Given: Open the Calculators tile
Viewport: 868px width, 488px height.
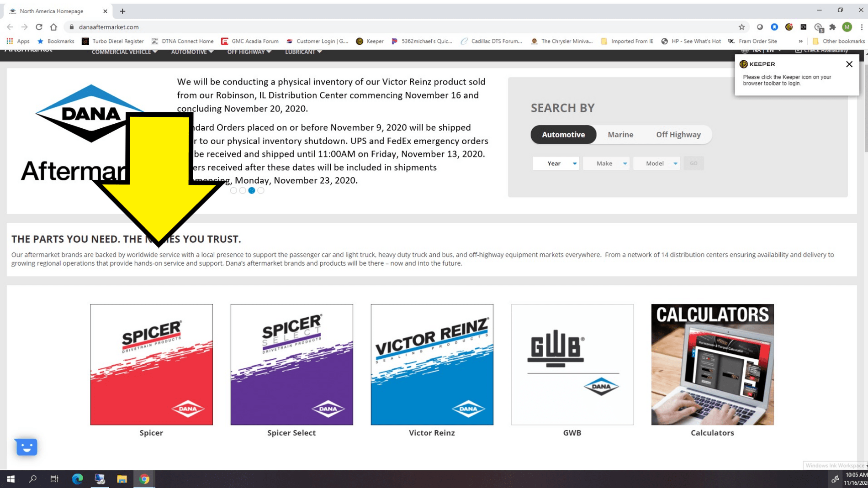Looking at the screenshot, I should (x=712, y=365).
